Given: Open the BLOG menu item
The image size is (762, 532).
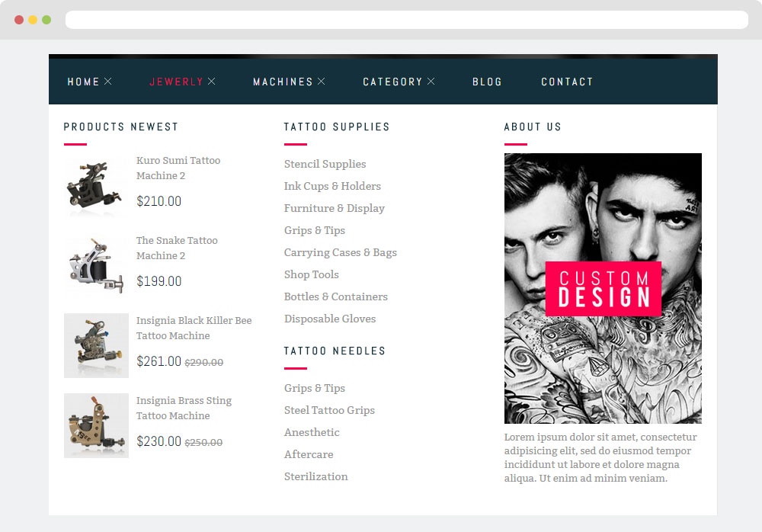Looking at the screenshot, I should pos(487,82).
